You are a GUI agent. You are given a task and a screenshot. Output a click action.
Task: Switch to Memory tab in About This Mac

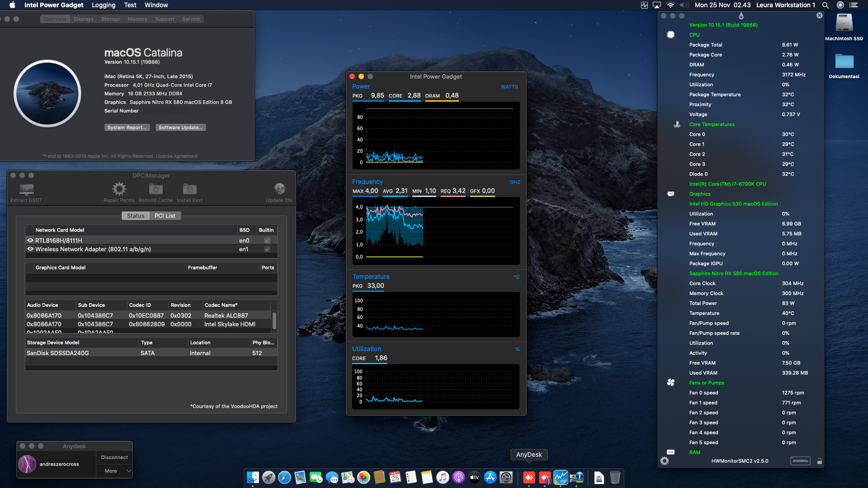137,19
